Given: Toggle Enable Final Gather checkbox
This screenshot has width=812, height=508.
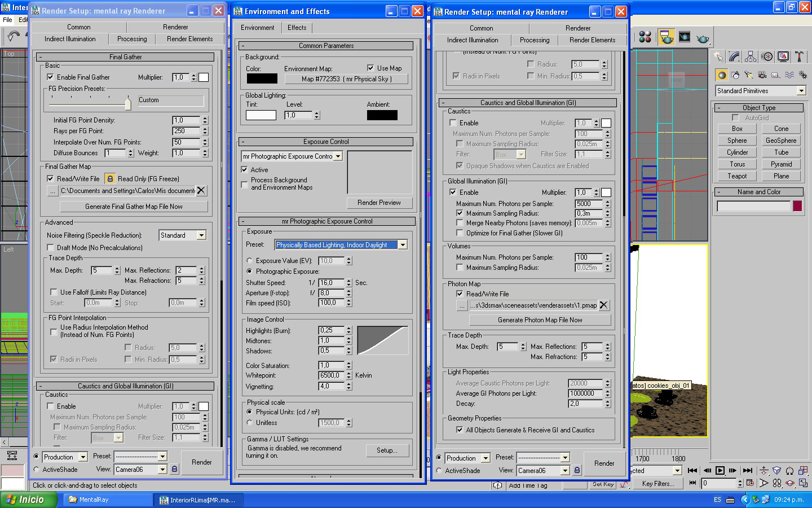Looking at the screenshot, I should [x=50, y=77].
